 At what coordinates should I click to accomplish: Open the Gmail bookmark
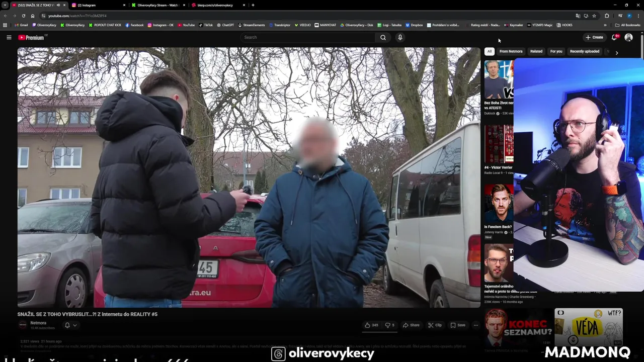[21, 25]
